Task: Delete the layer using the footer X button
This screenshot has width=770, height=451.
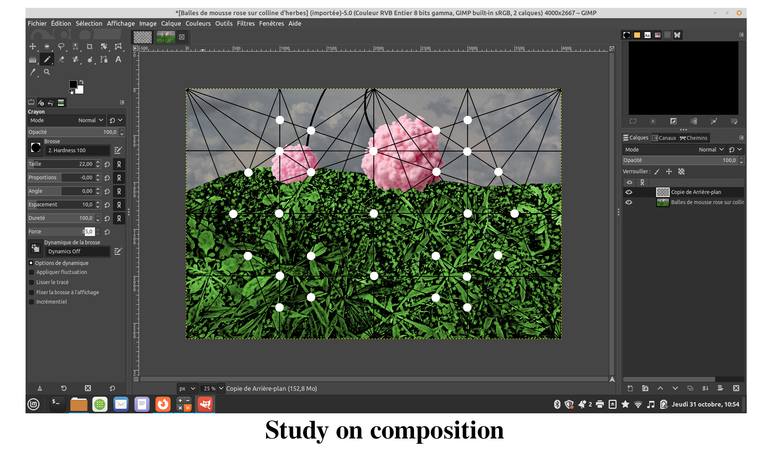Action: (x=736, y=388)
